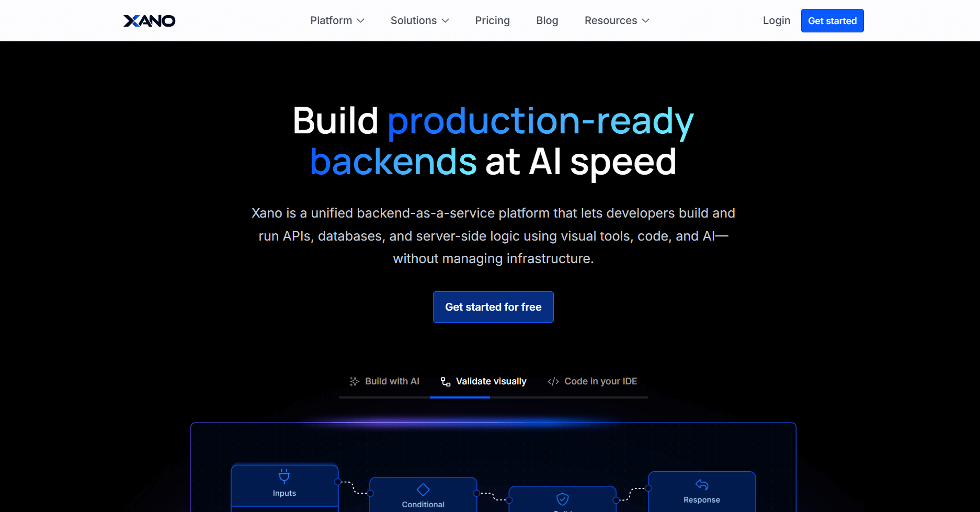The height and width of the screenshot is (512, 980).
Task: Switch to Code in your IDE tab
Action: coord(592,381)
